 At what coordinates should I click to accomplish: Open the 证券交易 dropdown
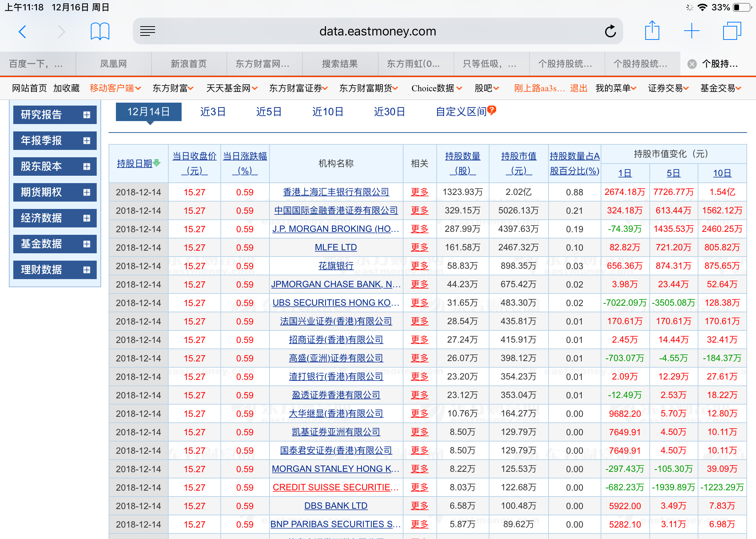pyautogui.click(x=668, y=88)
